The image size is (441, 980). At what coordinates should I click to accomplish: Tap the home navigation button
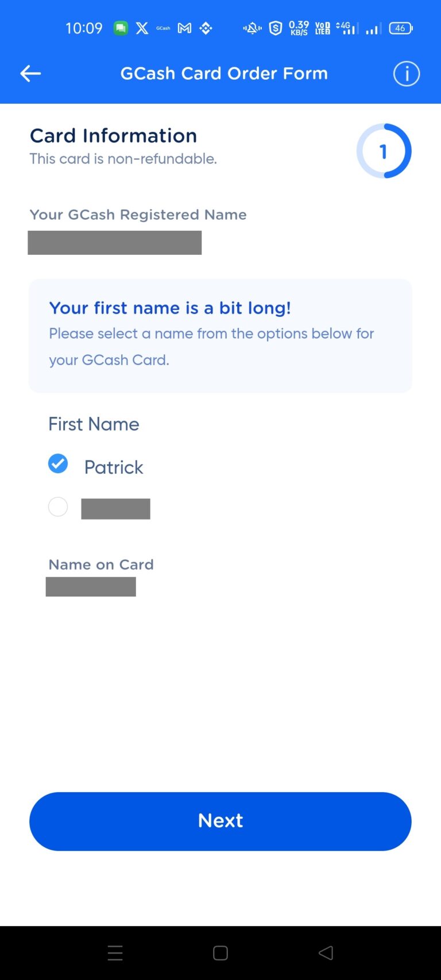point(220,952)
